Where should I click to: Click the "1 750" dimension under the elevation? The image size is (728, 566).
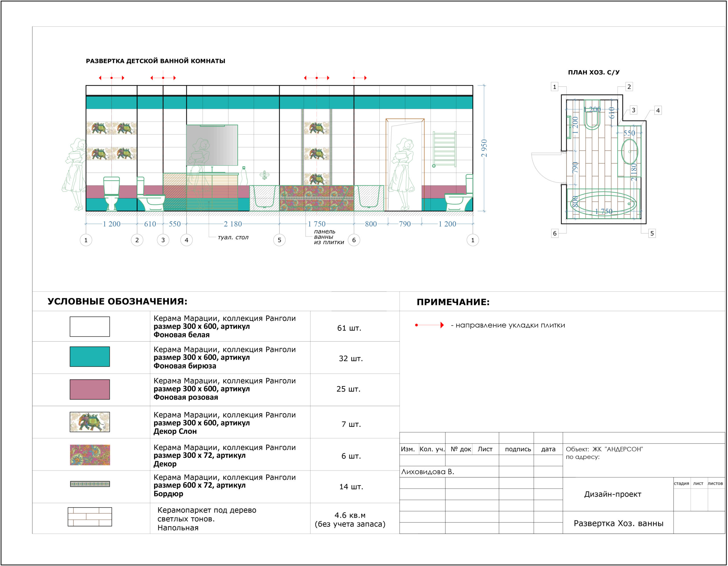[316, 224]
